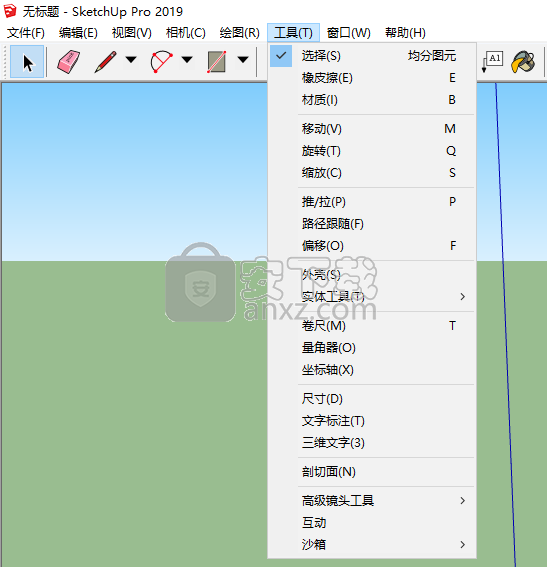Viewport: 547px width, 567px height.
Task: Select the Rectangle shape tool icon
Action: coord(217,61)
